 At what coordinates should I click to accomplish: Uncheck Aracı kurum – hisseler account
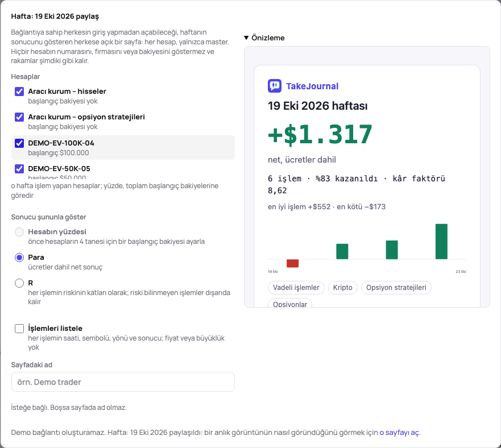(19, 92)
